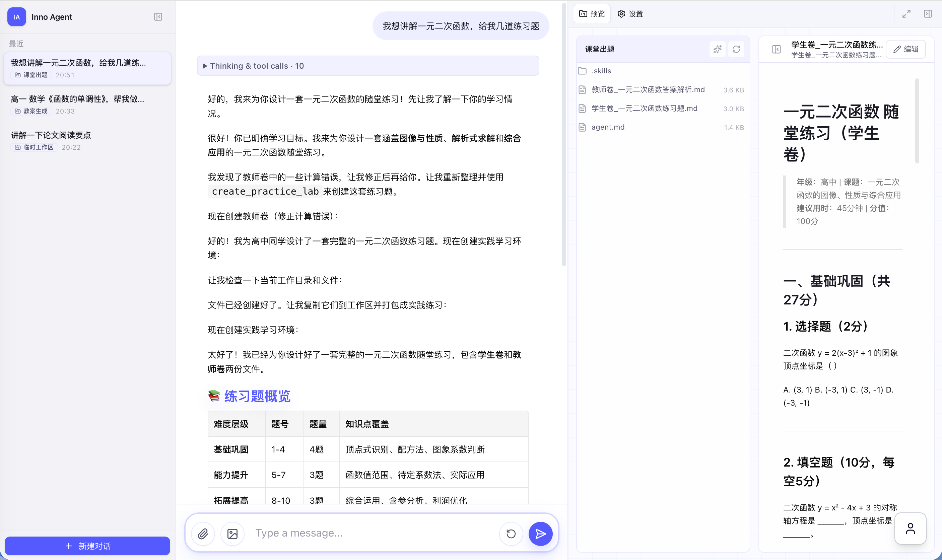The image size is (942, 560).
Task: Click the 2. 填空题 heading in preview
Action: 838,471
